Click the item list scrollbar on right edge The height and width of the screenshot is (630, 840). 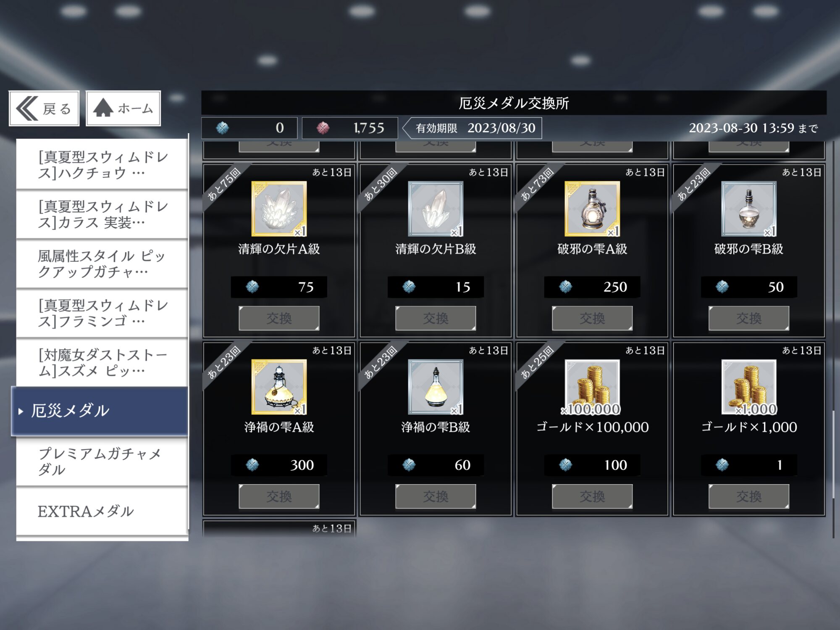coord(833,454)
